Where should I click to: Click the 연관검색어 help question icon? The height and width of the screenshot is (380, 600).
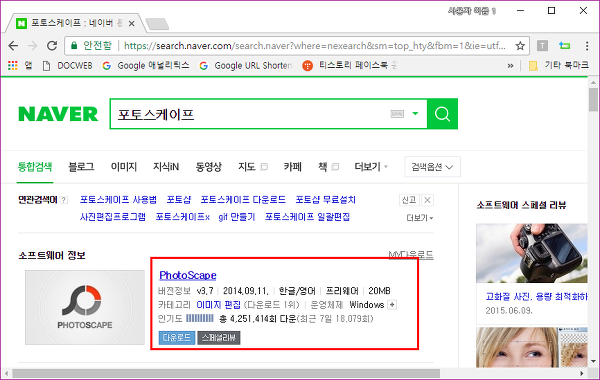64,200
